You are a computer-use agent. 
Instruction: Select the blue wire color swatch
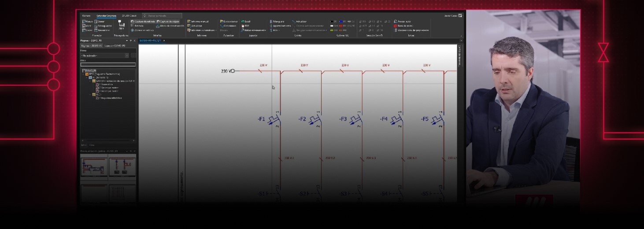[x=341, y=22]
